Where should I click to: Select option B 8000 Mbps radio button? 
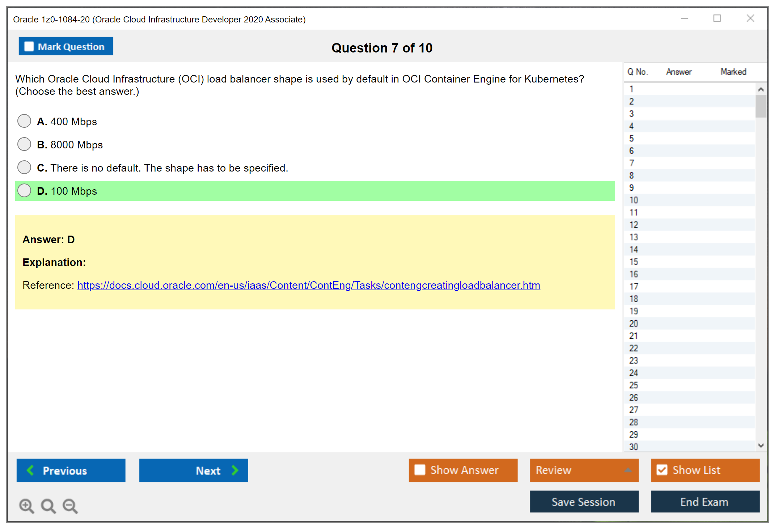point(24,144)
